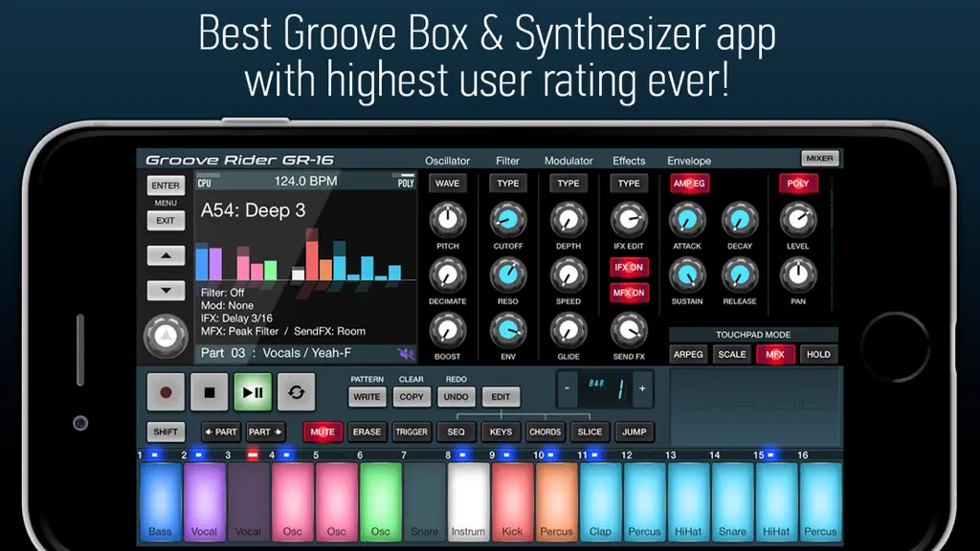Tap the menu down arrow button

click(166, 291)
